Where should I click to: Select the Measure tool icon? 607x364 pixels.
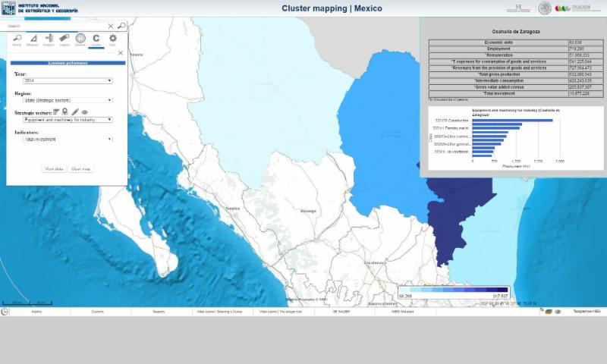click(32, 39)
